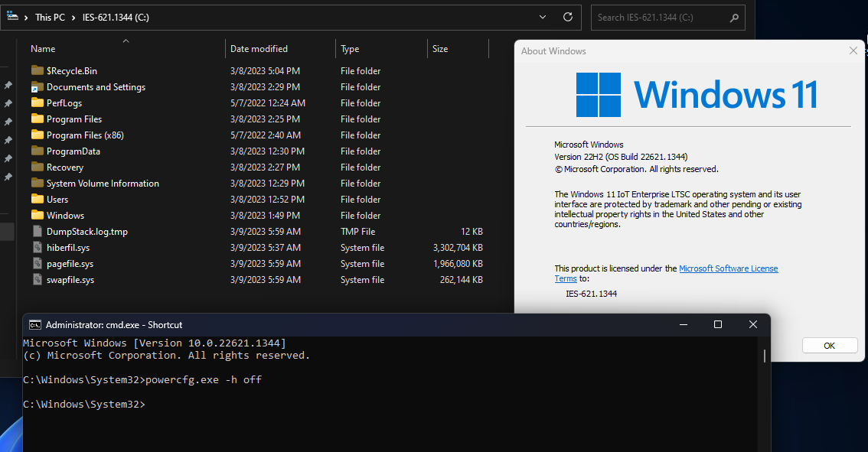Click the pagefile.sys file icon

coord(37,263)
